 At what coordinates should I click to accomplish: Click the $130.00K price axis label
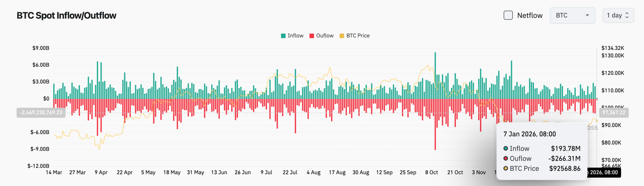point(612,56)
